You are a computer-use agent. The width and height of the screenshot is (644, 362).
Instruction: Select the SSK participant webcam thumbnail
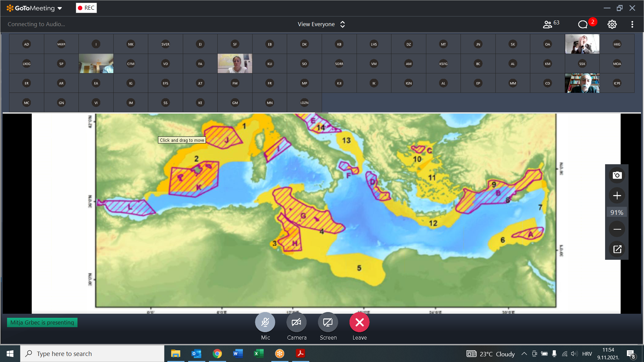click(x=582, y=64)
